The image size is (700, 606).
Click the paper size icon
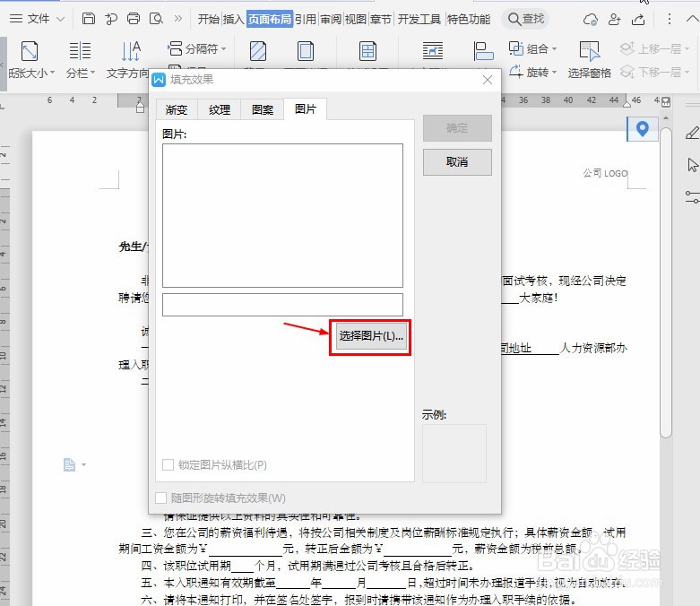[x=30, y=51]
